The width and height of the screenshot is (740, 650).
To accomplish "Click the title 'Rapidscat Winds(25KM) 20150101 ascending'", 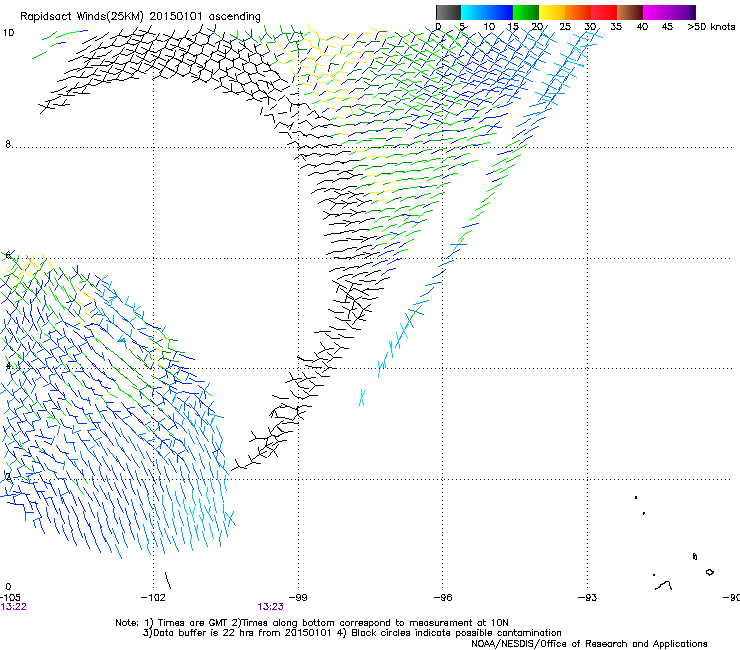I will pos(140,16).
